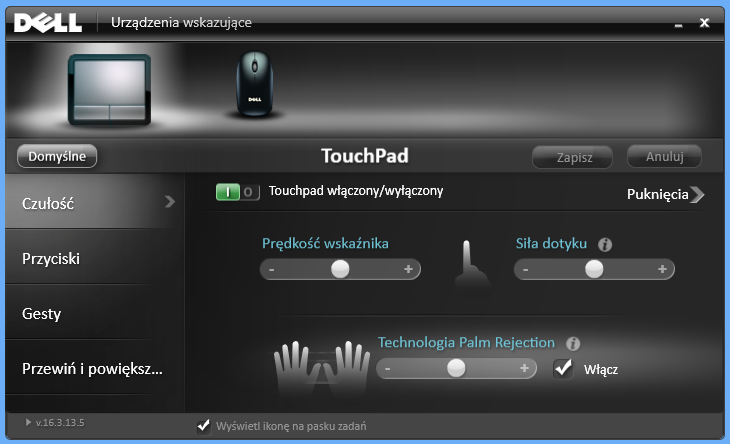Screen dimensions: 730x444
Task: Click the info icon beside Siła dotyku
Action: pos(605,244)
